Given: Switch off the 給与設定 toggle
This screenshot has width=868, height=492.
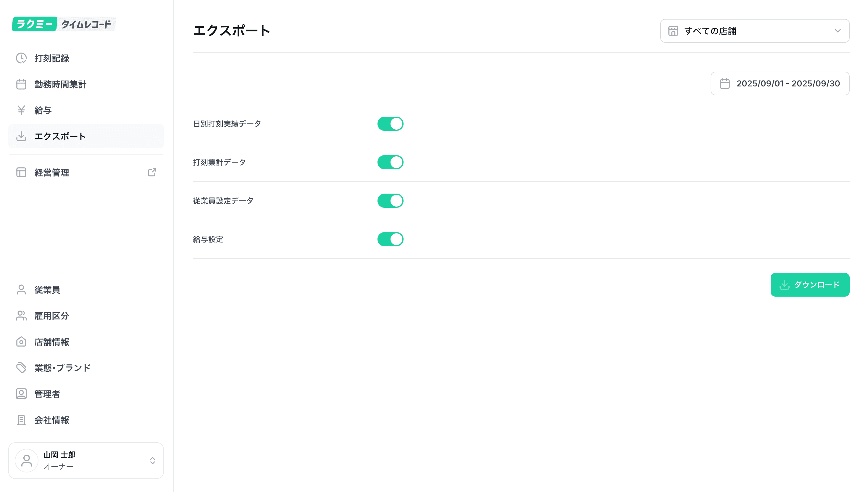Looking at the screenshot, I should 390,239.
